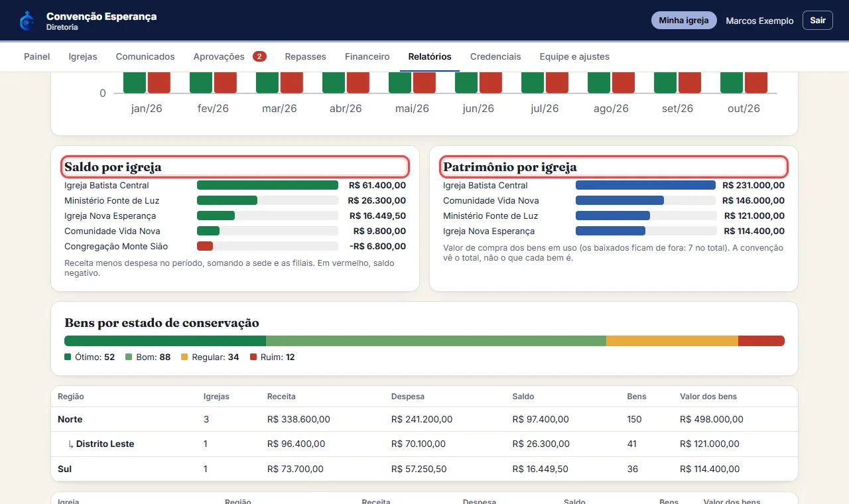
Task: Click the Minha igreja button
Action: (x=684, y=21)
